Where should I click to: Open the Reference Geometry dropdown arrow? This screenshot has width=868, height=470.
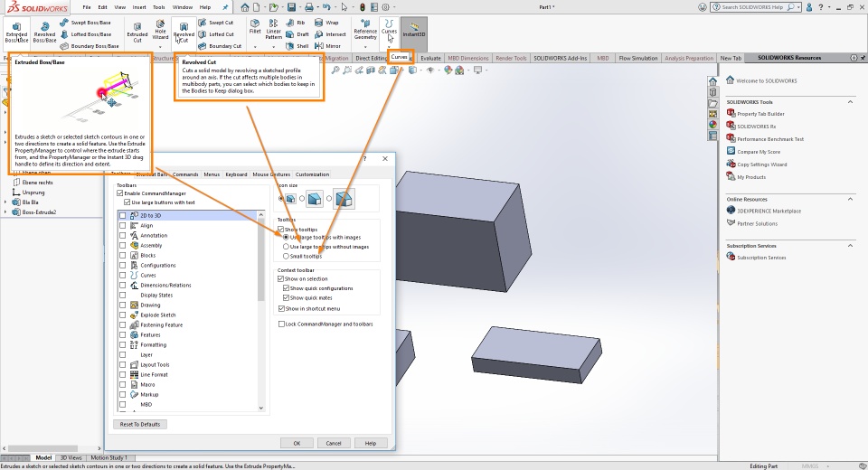click(x=365, y=47)
